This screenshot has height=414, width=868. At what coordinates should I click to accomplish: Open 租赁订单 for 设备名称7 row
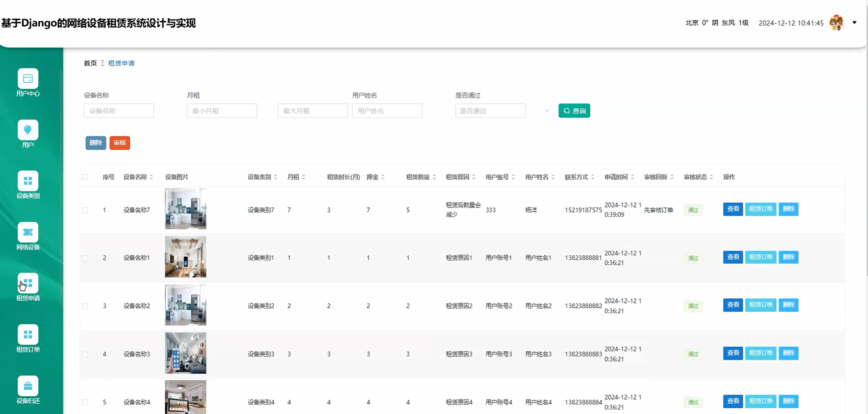(761, 209)
